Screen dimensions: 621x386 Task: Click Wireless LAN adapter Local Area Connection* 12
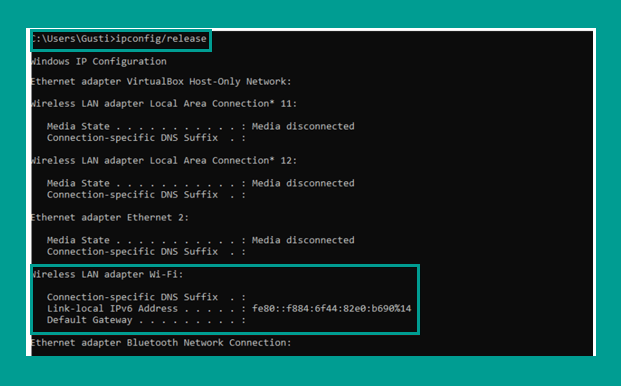coord(164,161)
